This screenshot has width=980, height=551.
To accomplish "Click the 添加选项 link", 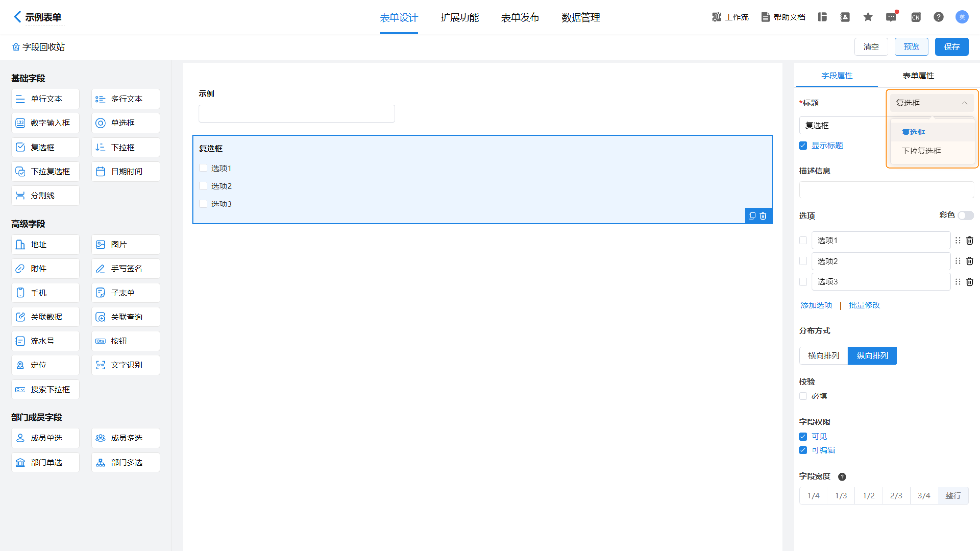I will 816,305.
